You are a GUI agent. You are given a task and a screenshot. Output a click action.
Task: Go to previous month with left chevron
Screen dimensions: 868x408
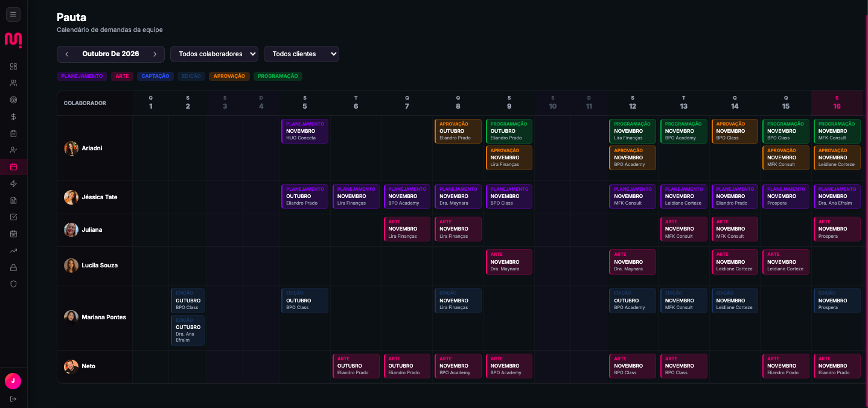67,54
